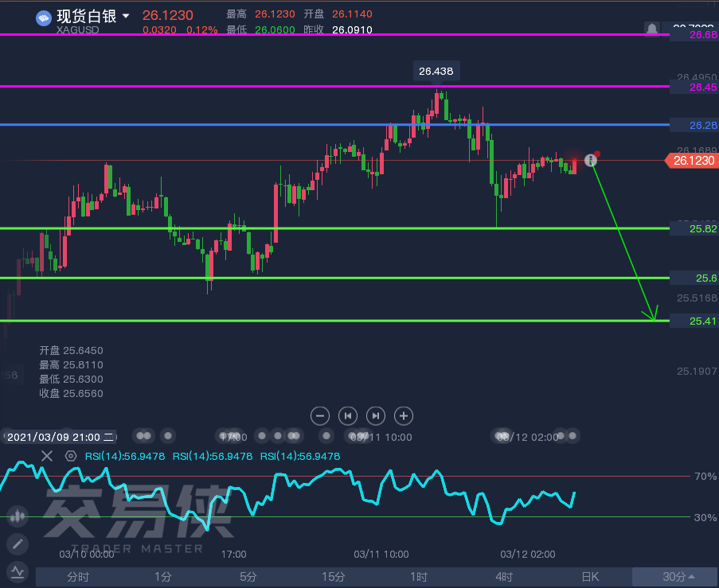The height and width of the screenshot is (588, 719).
Task: Jump to the latest candles
Action: (376, 415)
